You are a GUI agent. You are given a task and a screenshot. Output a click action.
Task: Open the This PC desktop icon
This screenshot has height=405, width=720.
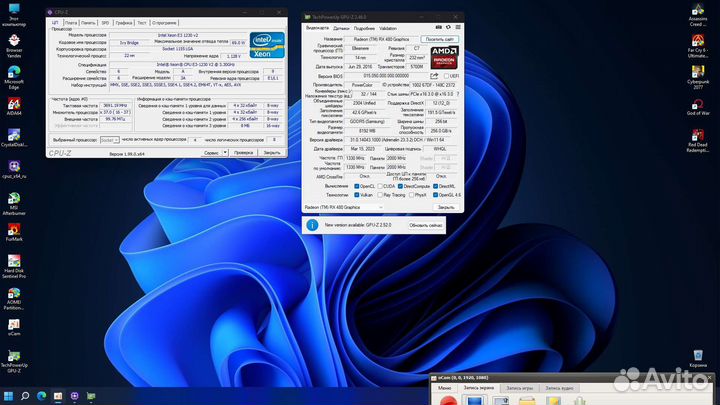point(14,15)
